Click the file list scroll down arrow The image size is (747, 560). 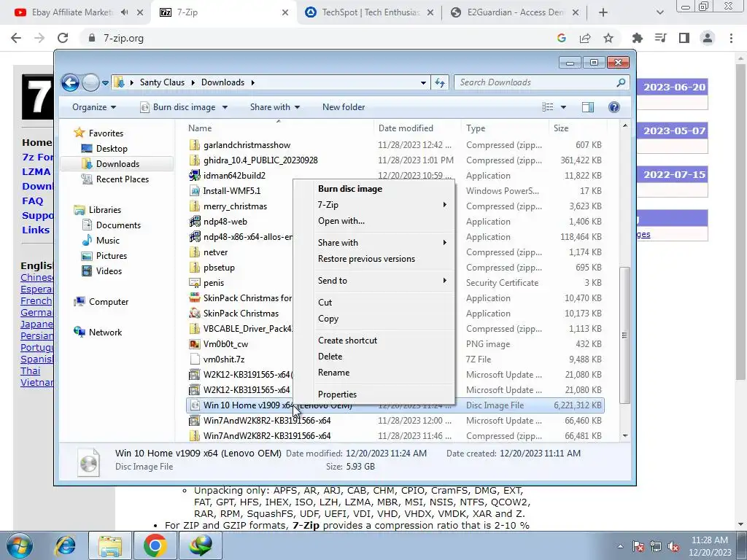click(x=625, y=436)
